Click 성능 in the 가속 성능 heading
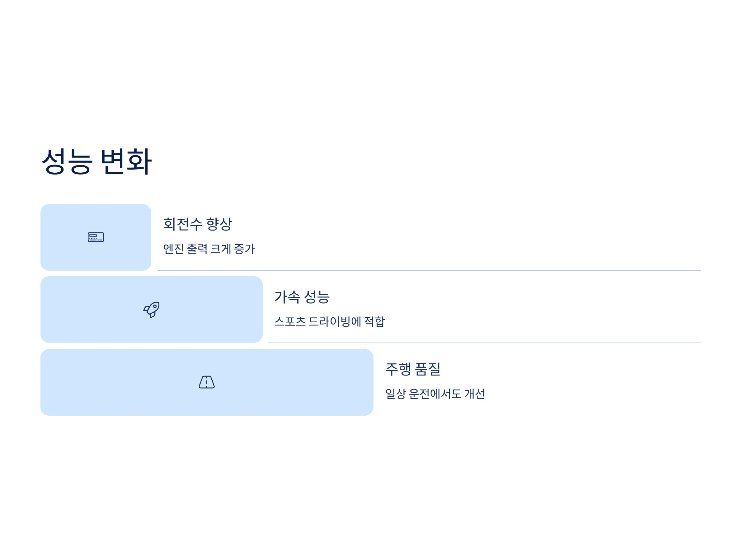Screen dimensions: 747x560 point(317,297)
